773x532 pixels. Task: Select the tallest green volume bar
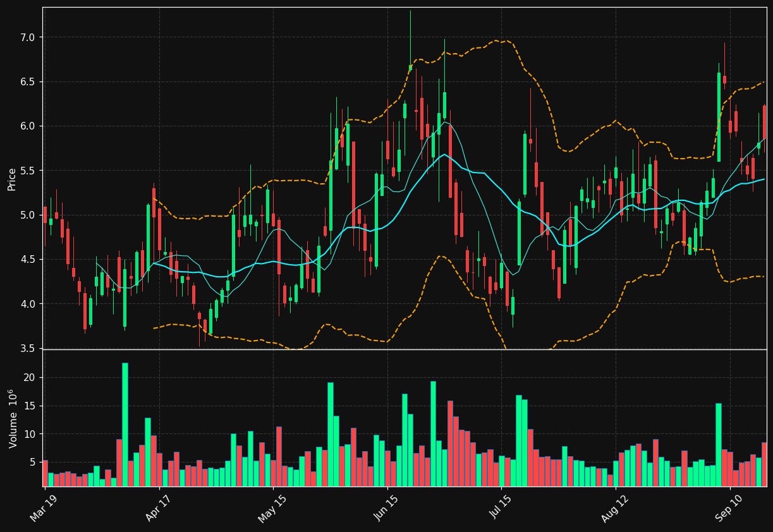pos(125,425)
